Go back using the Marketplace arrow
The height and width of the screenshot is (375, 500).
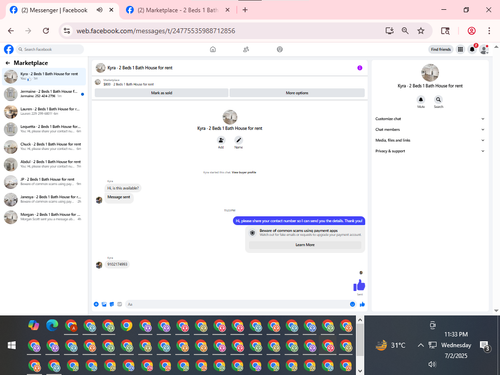pos(8,63)
